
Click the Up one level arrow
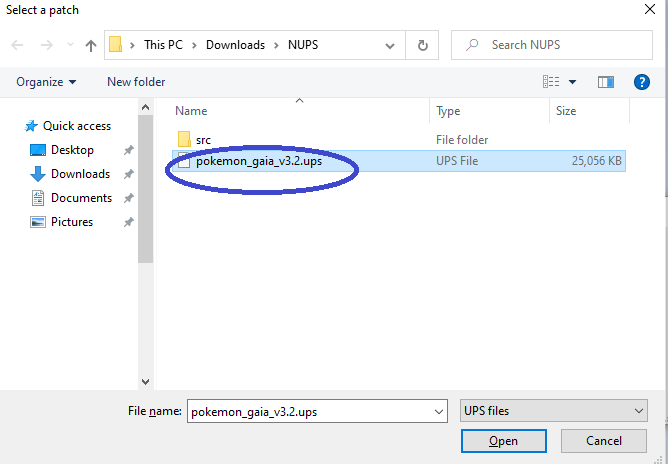(91, 45)
